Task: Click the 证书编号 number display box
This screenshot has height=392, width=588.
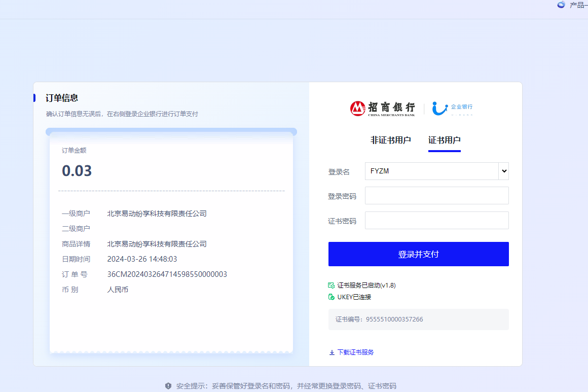Action: point(418,319)
